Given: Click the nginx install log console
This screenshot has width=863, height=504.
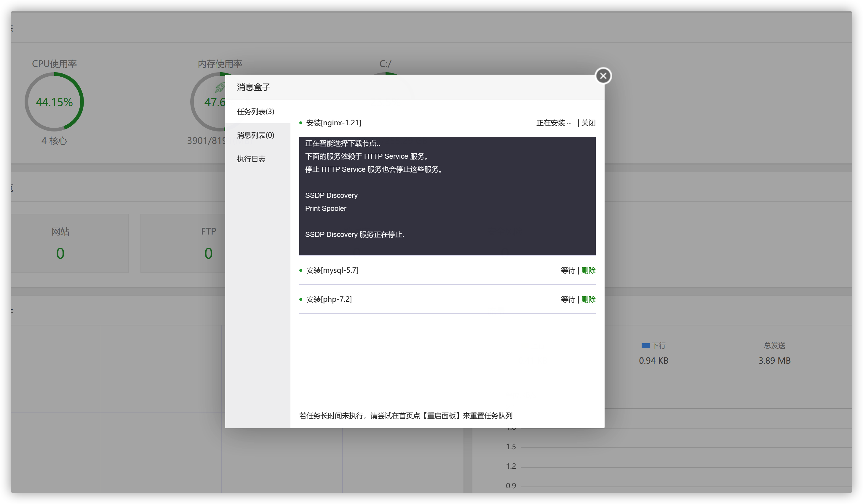Looking at the screenshot, I should (447, 196).
